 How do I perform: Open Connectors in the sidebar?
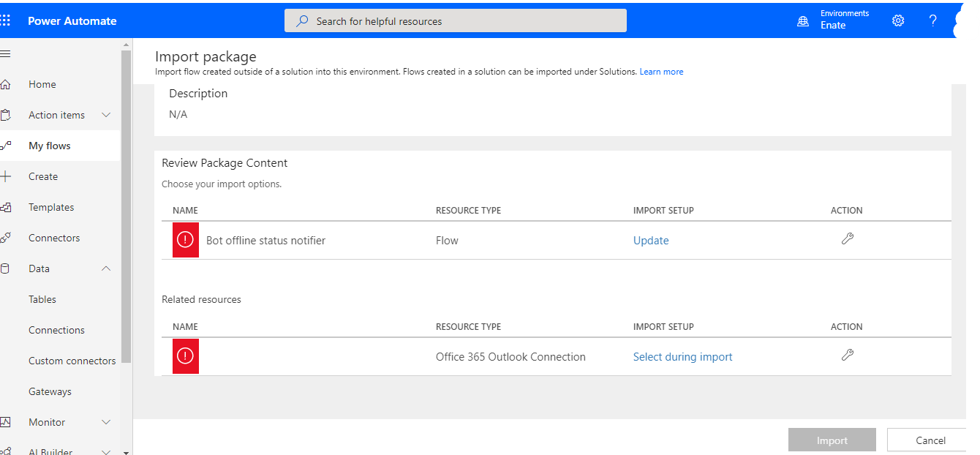(54, 238)
